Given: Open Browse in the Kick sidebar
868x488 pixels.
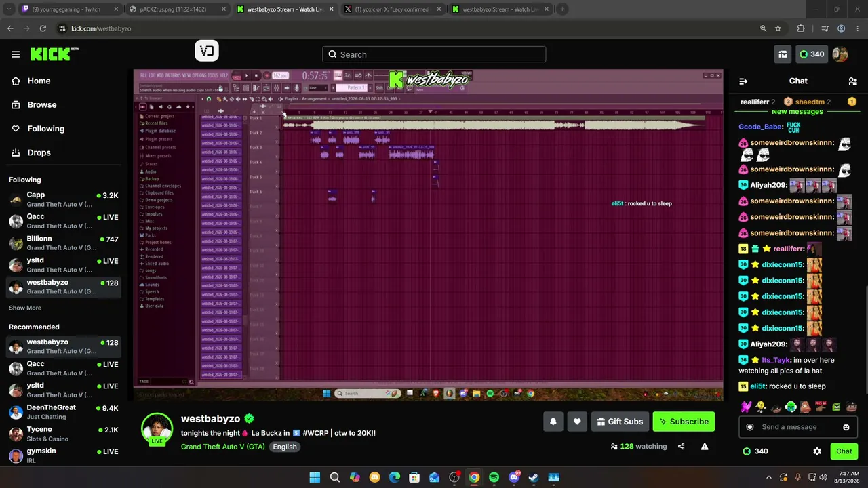Looking at the screenshot, I should tap(41, 105).
